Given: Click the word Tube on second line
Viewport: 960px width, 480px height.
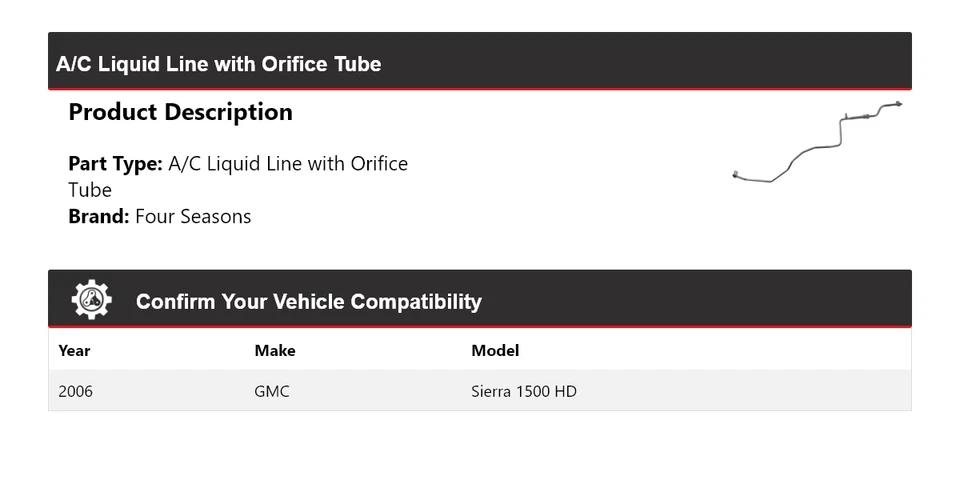Looking at the screenshot, I should coord(90,190).
